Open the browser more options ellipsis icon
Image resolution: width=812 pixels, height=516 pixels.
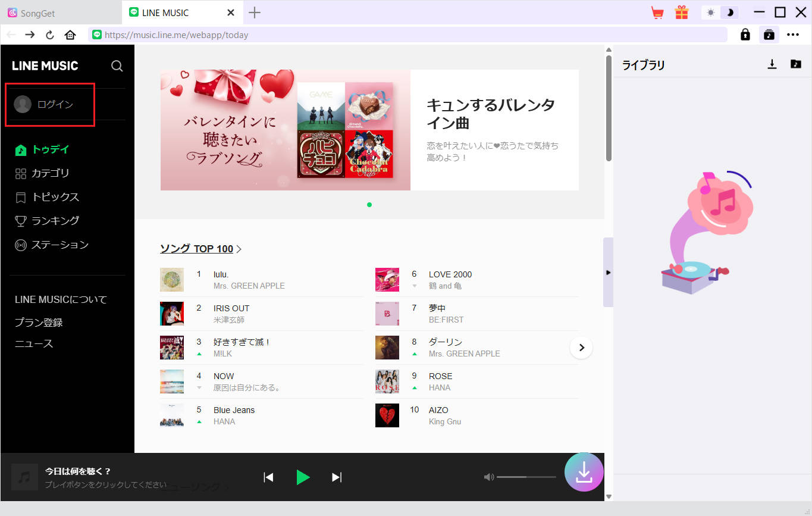pos(794,35)
